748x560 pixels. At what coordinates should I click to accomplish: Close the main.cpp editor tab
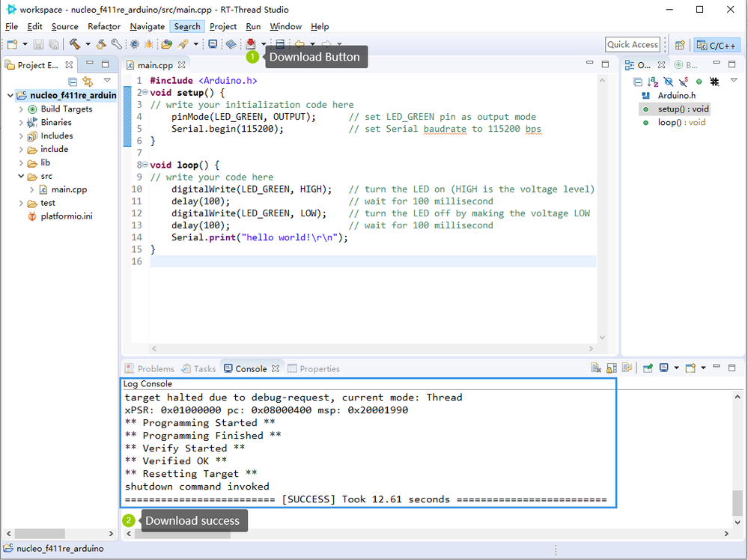point(181,65)
